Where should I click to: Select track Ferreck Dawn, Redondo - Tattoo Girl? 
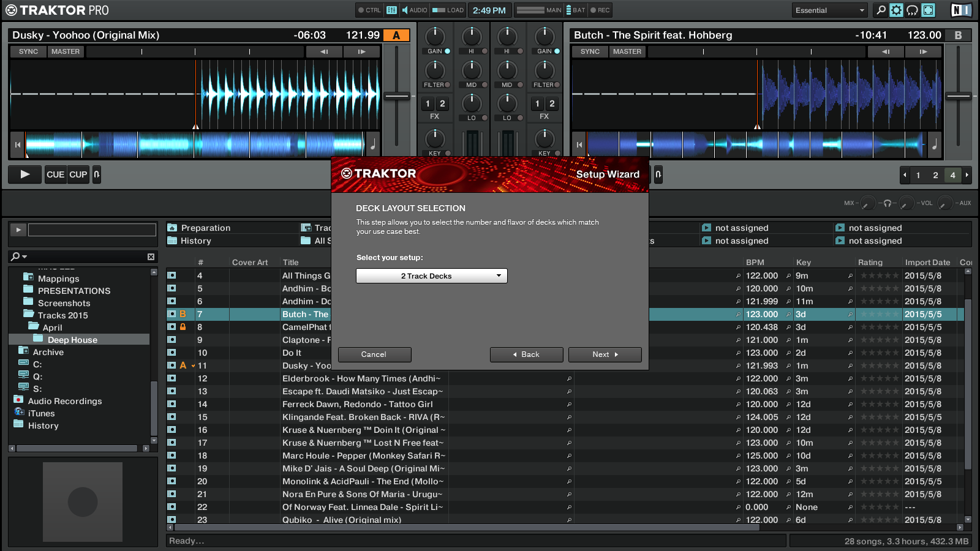click(x=357, y=404)
